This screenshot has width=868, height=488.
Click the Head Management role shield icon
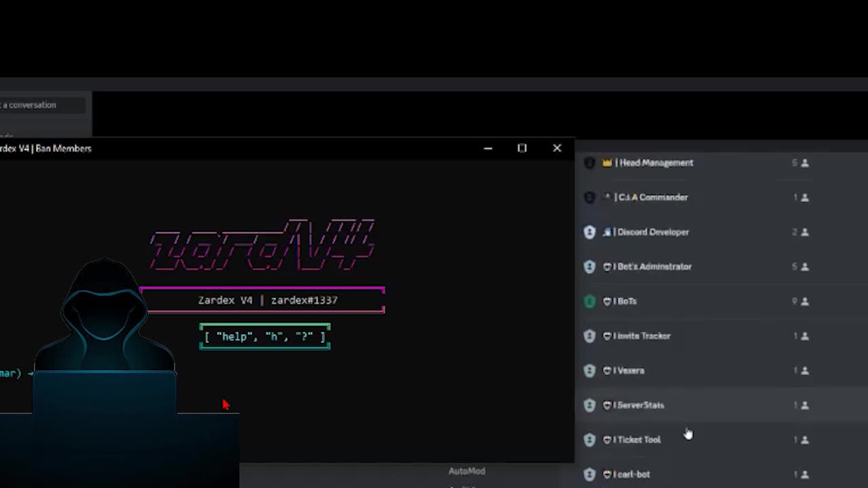[589, 163]
